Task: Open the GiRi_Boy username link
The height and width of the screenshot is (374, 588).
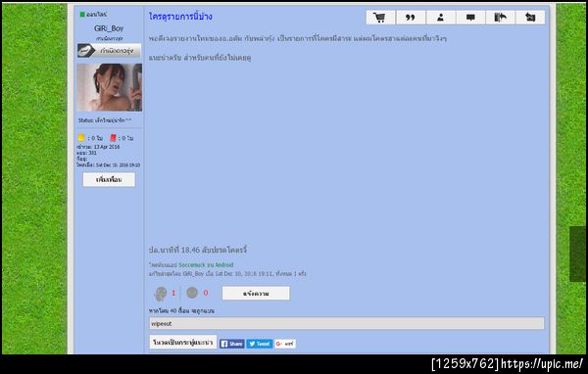Action: [109, 28]
